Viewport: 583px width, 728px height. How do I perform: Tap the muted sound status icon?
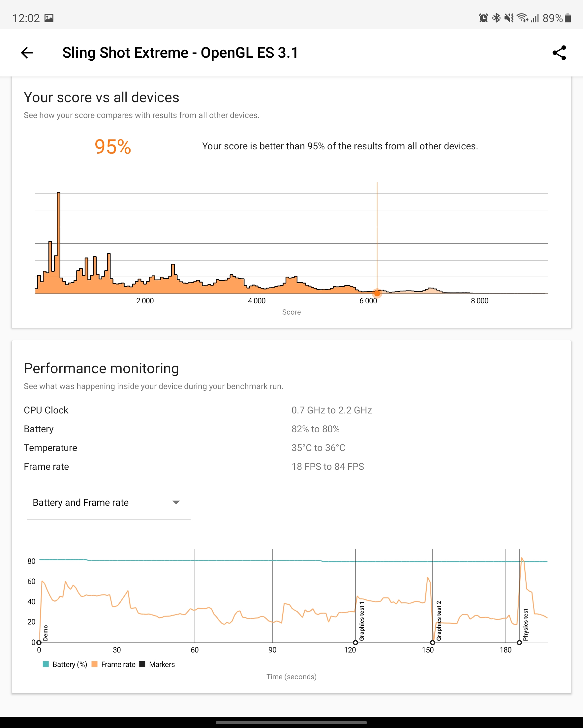(x=509, y=18)
